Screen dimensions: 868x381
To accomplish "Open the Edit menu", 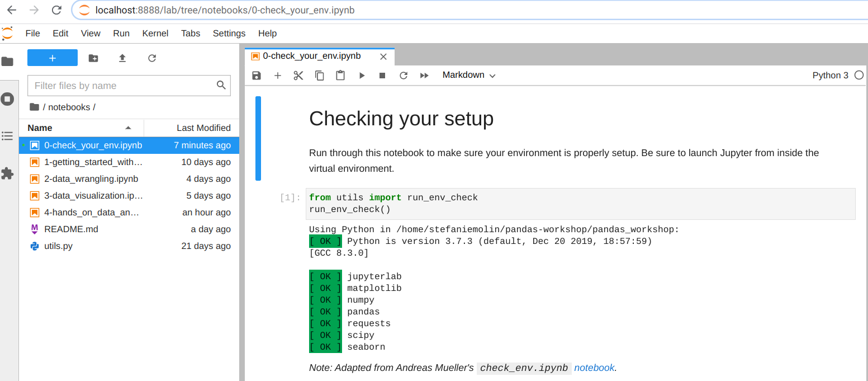I will 60,34.
